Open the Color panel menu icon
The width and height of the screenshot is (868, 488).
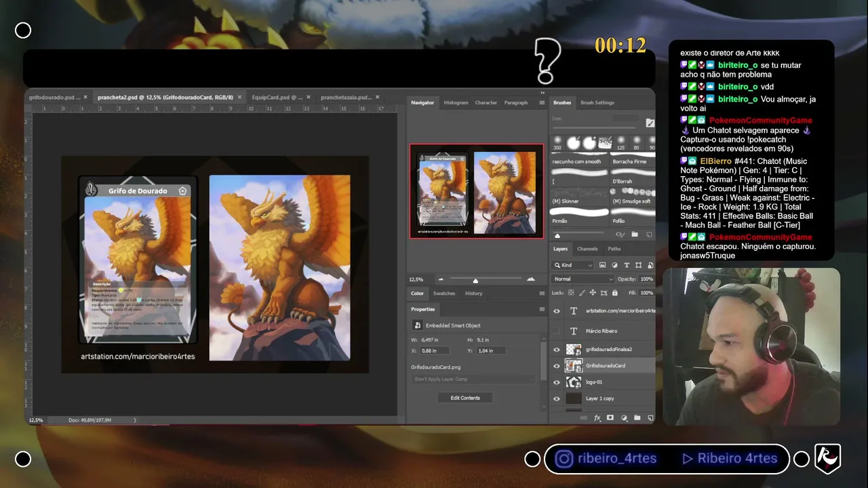click(x=542, y=293)
